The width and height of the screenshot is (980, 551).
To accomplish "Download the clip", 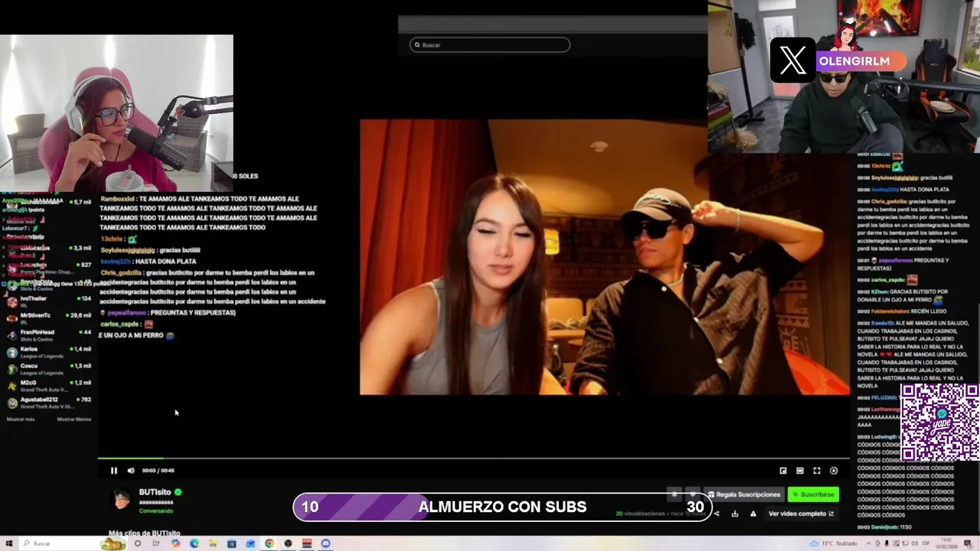I will tap(735, 514).
